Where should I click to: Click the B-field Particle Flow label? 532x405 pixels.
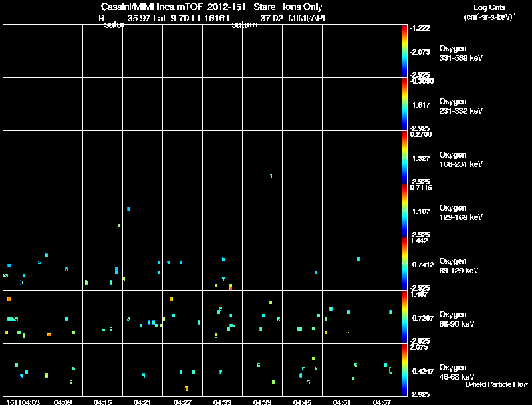(497, 384)
